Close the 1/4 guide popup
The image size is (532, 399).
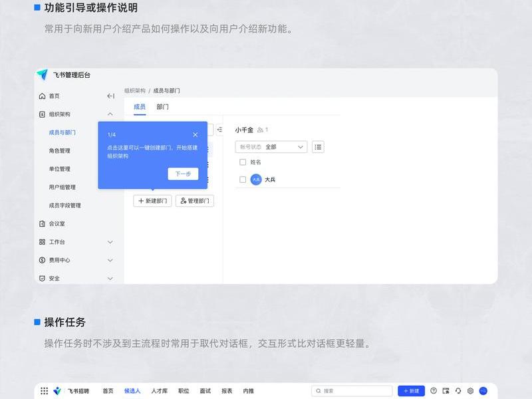[196, 135]
